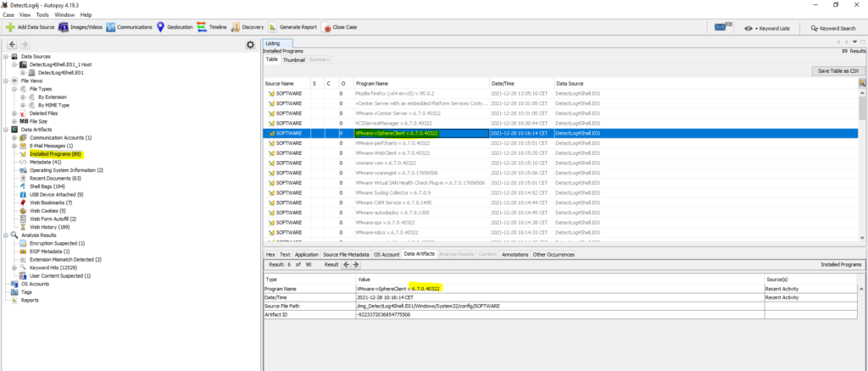
Task: Expand the Deleted Files node
Action: [14, 114]
